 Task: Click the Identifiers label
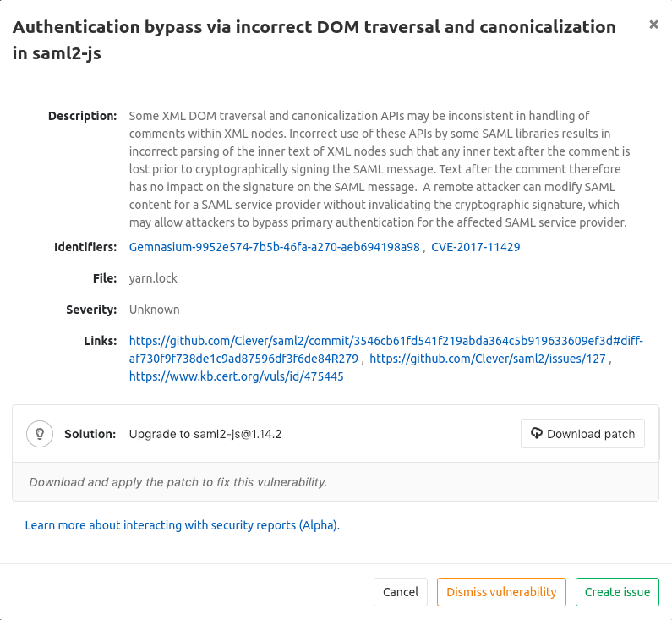pyautogui.click(x=85, y=247)
